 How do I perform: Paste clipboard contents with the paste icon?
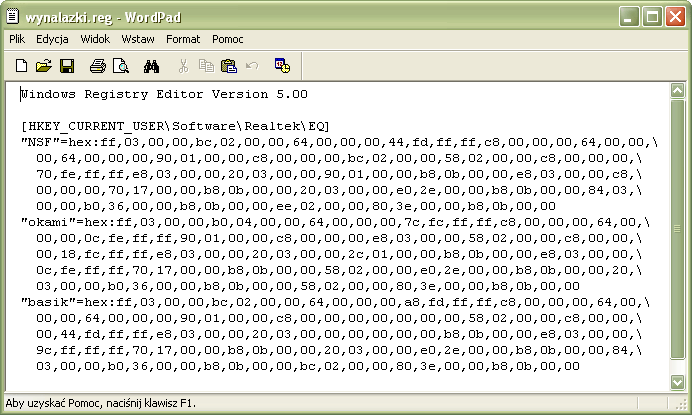pyautogui.click(x=229, y=66)
